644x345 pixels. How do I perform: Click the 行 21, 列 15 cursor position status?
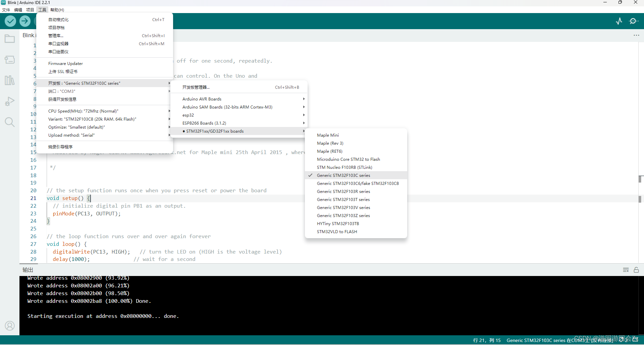[x=487, y=340]
